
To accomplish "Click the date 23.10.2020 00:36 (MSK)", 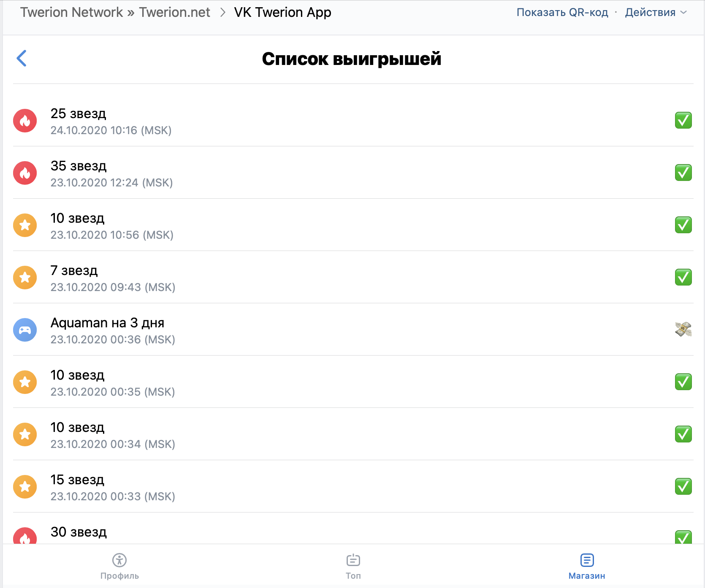I will click(113, 340).
